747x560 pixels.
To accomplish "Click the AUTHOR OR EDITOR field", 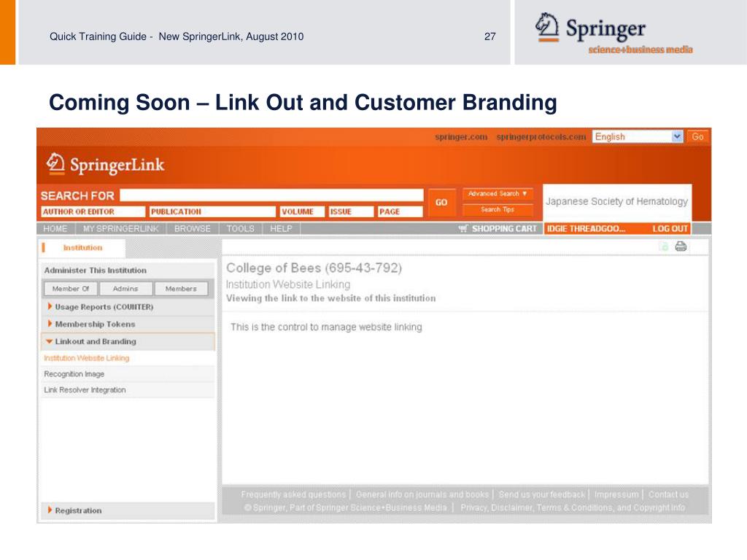I will tap(93, 211).
